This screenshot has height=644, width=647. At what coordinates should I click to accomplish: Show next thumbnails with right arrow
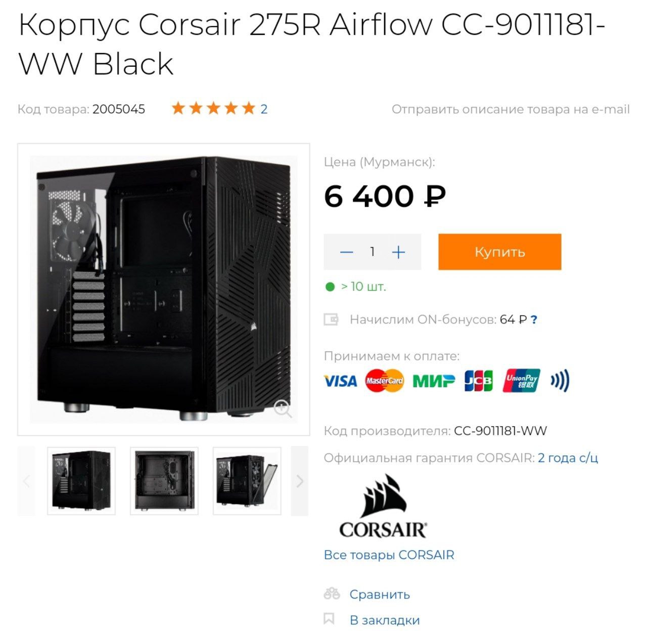coord(300,481)
